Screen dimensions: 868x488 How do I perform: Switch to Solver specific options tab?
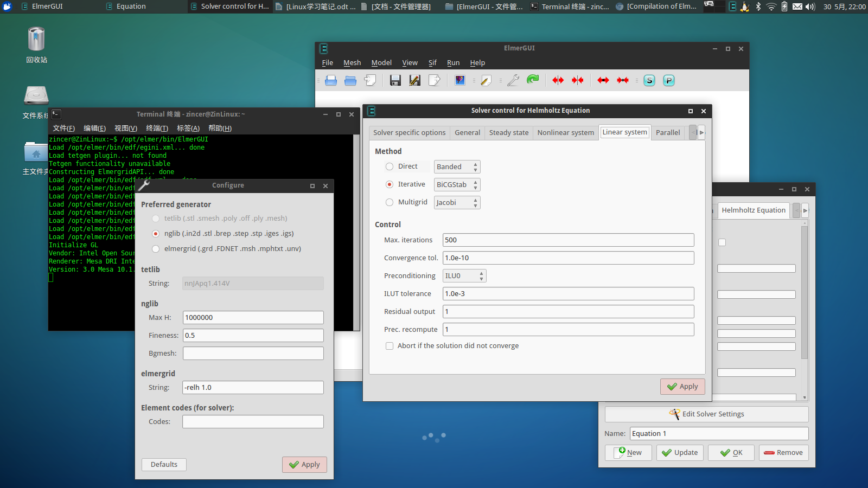point(410,133)
